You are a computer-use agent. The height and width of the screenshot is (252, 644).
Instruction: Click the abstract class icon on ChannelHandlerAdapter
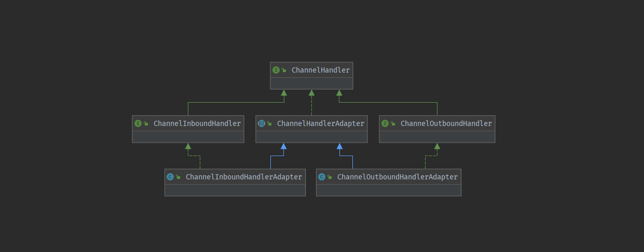(x=262, y=123)
